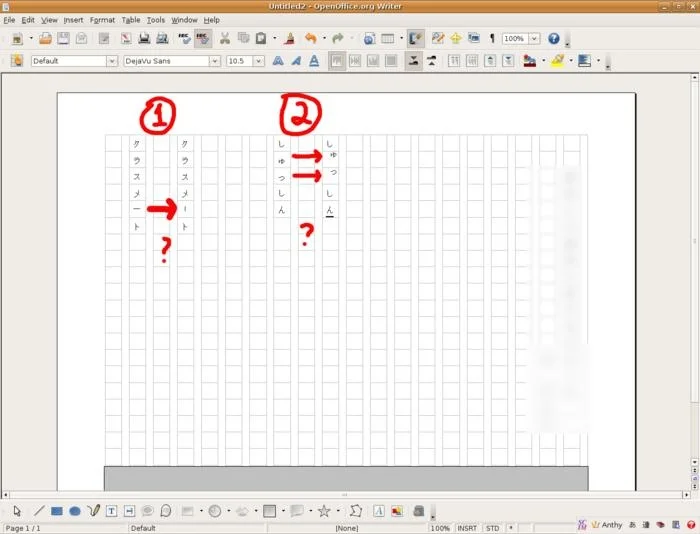Cut the selection with the scissors icon
The image size is (700, 534).
[x=225, y=39]
